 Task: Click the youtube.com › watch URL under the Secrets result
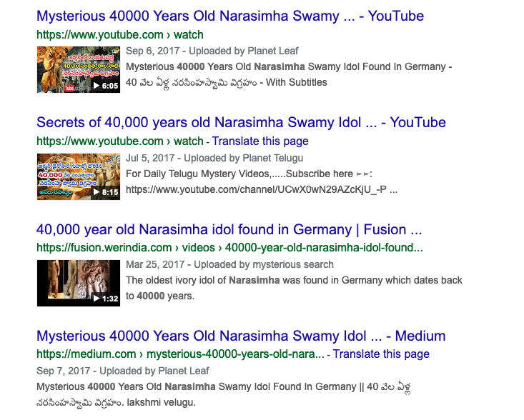[120, 141]
